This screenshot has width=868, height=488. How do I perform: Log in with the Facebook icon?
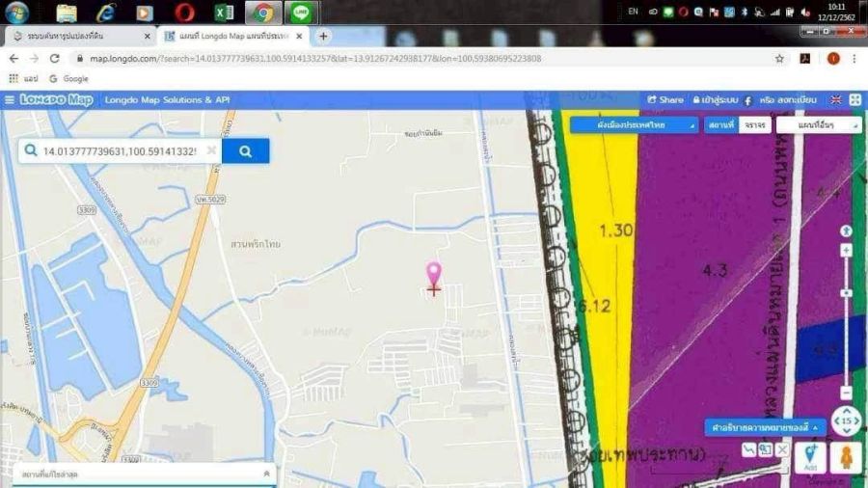(747, 100)
